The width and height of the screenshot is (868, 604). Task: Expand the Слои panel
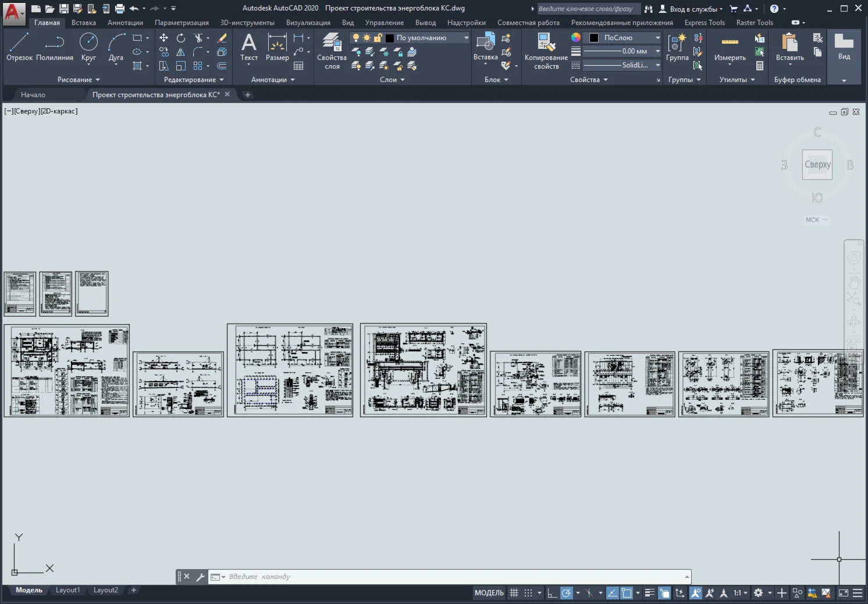click(392, 80)
